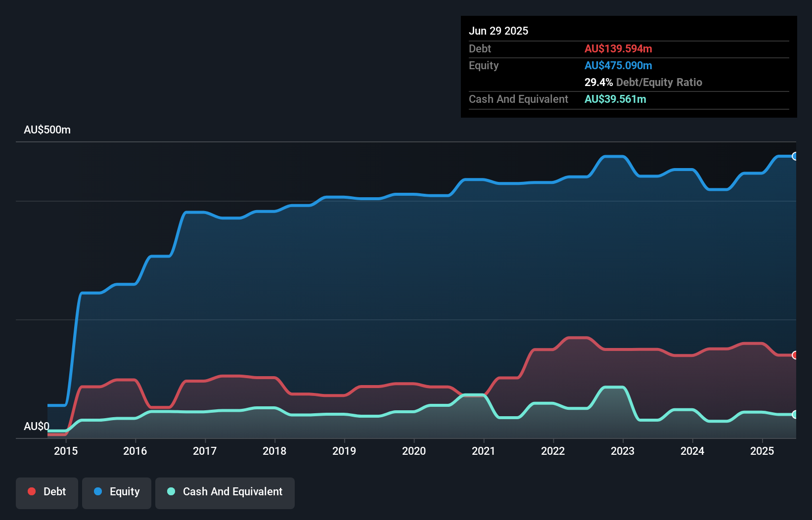Click the blue Equity legend dot
The image size is (812, 520).
coord(98,491)
